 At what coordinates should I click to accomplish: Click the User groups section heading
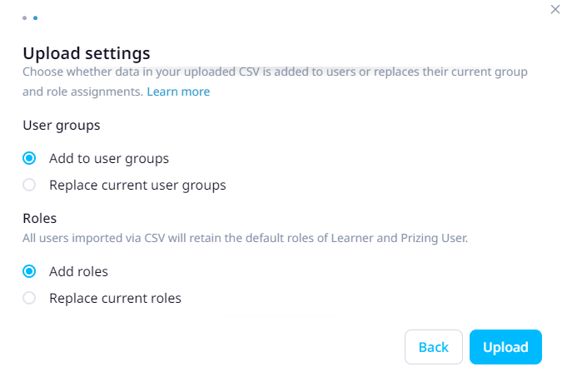click(x=61, y=125)
